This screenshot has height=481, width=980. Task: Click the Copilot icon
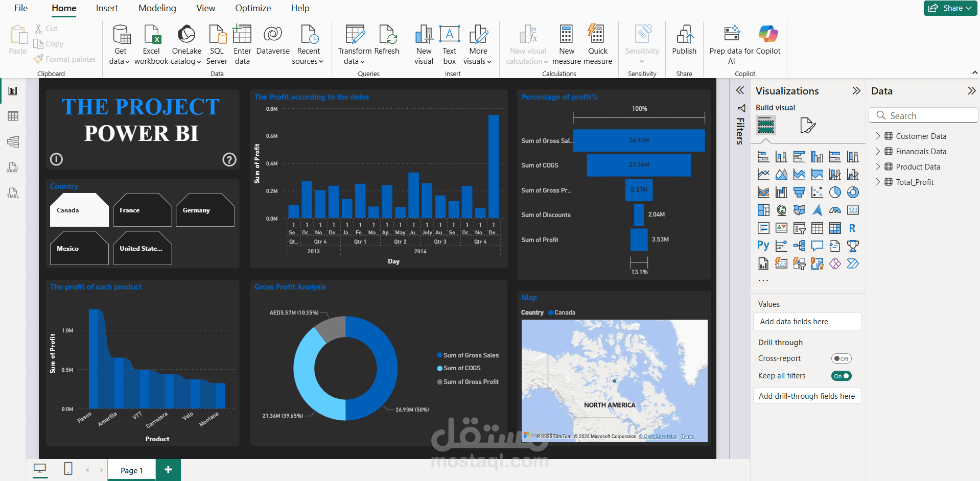click(768, 33)
